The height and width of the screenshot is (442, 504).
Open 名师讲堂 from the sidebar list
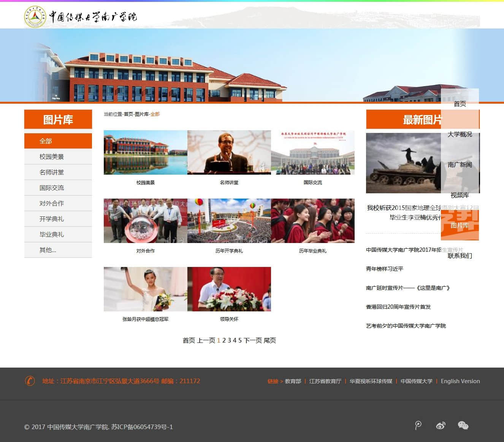point(52,172)
